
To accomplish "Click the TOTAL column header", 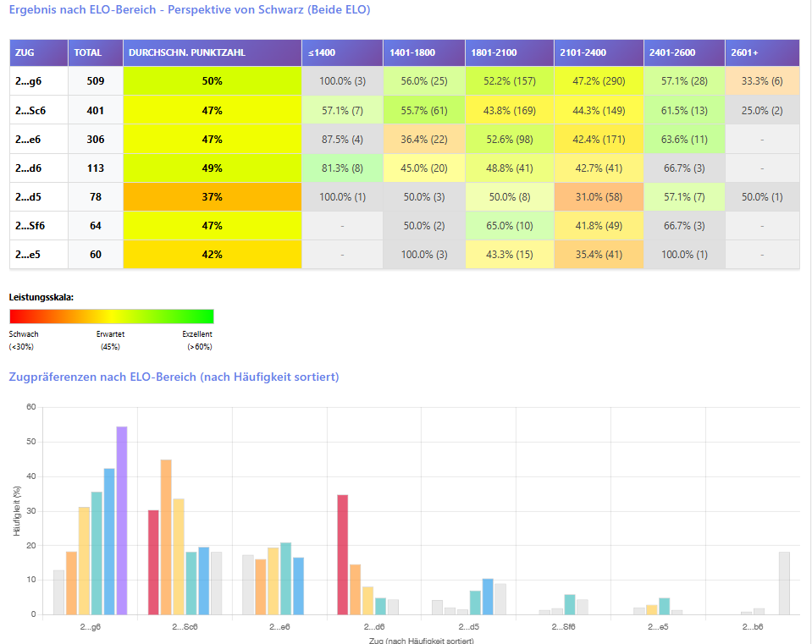I will 88,52.
